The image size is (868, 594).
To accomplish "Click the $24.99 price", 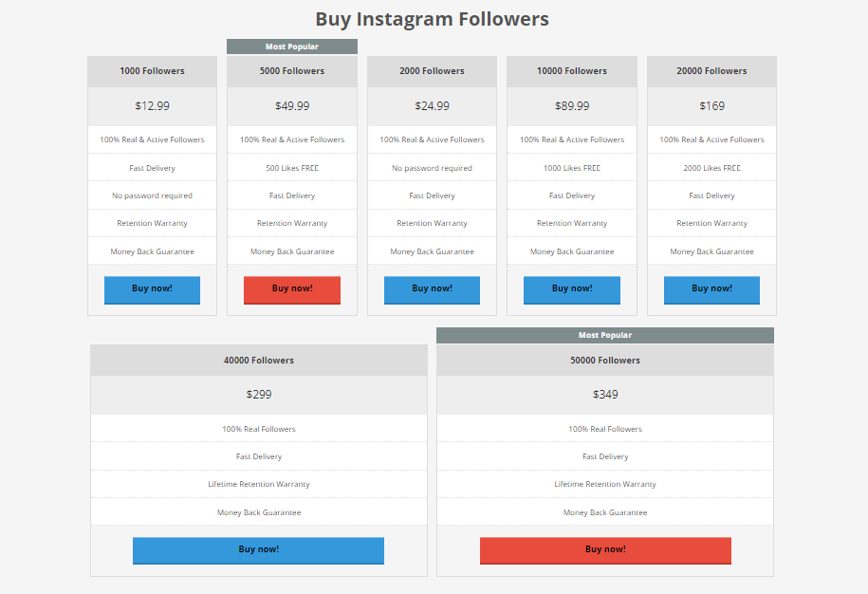I will tap(432, 105).
